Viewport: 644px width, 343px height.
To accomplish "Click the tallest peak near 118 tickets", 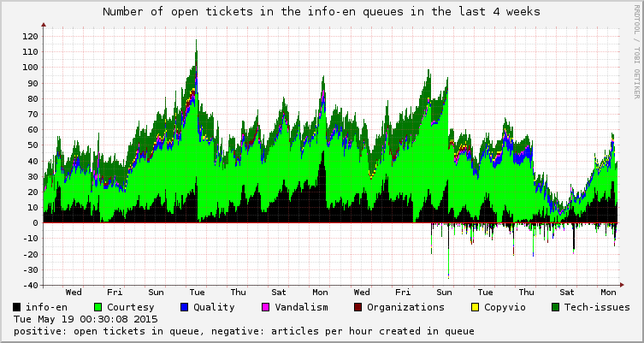I will pyautogui.click(x=197, y=41).
